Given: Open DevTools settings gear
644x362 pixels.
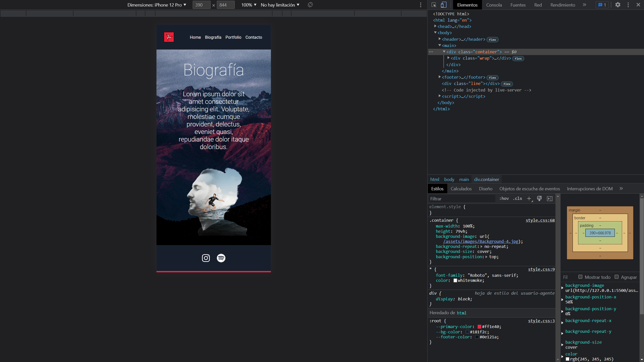Looking at the screenshot, I should point(618,5).
